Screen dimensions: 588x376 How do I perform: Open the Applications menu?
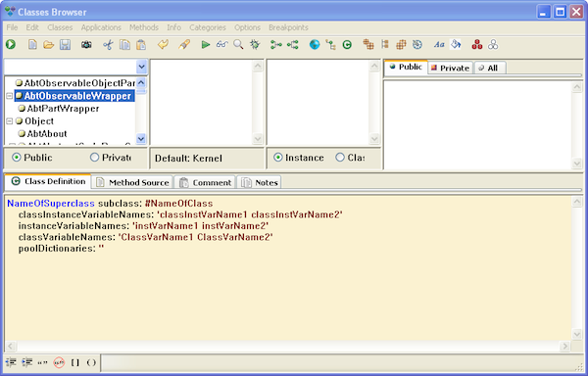pyautogui.click(x=101, y=27)
